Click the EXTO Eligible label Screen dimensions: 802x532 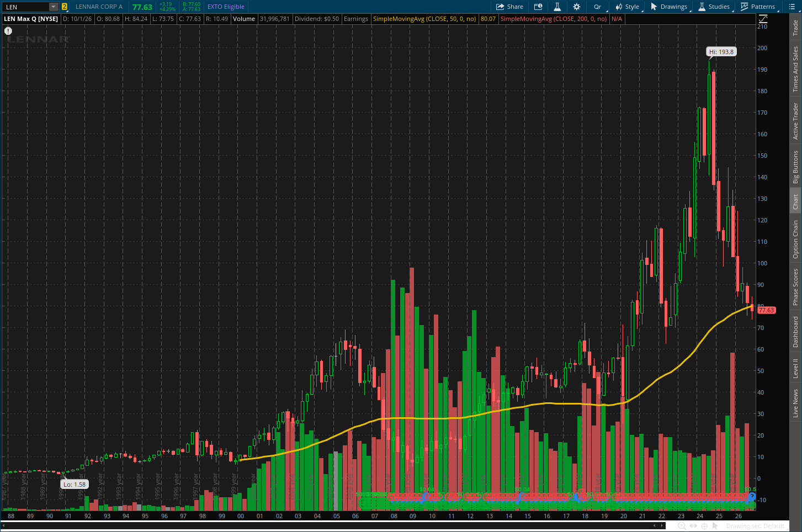(x=226, y=7)
